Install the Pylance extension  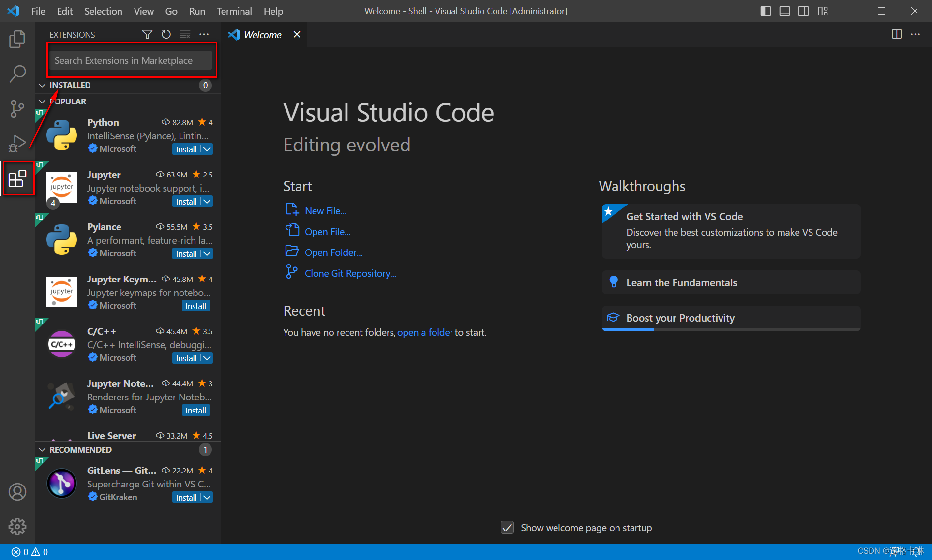(186, 254)
